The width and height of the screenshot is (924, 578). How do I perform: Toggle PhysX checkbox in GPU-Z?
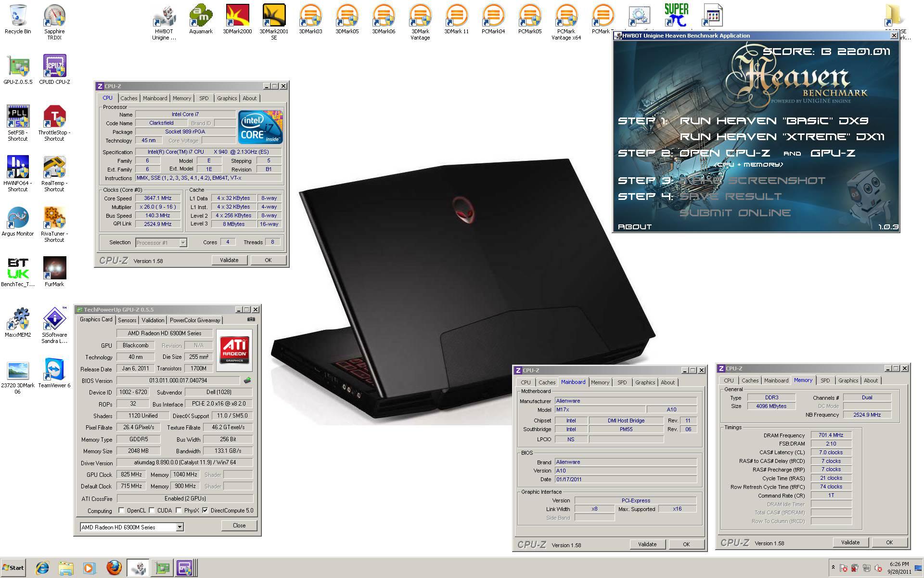click(179, 511)
